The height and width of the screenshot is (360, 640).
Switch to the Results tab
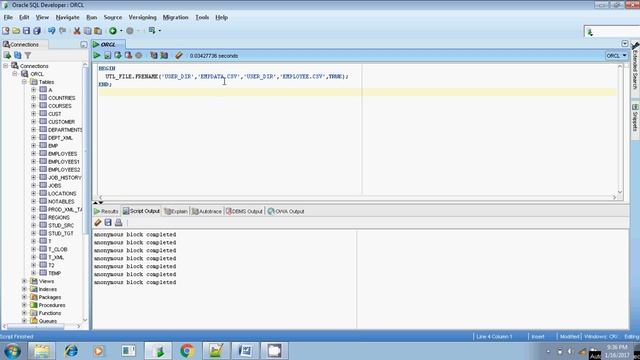(106, 211)
